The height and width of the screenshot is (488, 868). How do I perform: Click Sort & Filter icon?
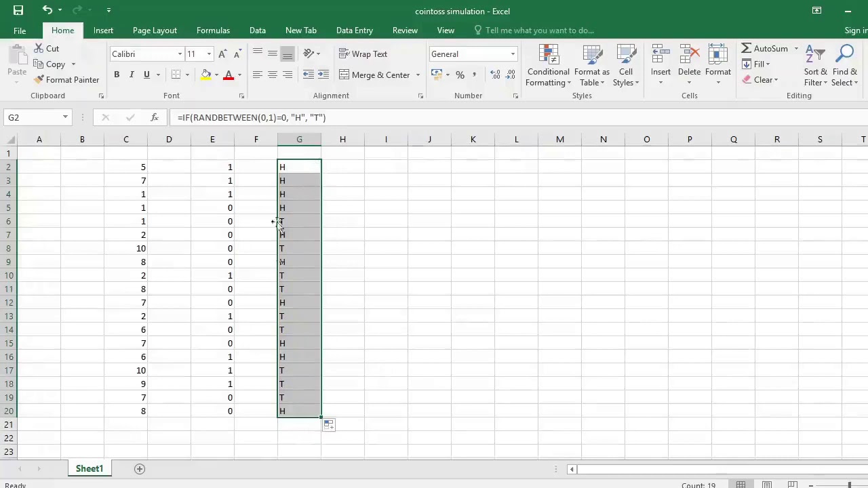pos(816,55)
